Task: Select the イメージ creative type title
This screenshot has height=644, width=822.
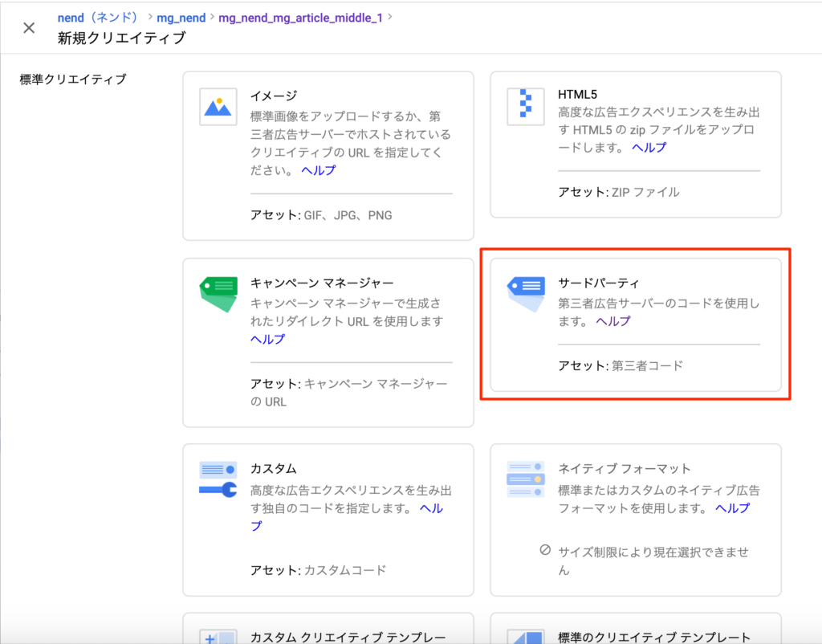Action: point(274,96)
